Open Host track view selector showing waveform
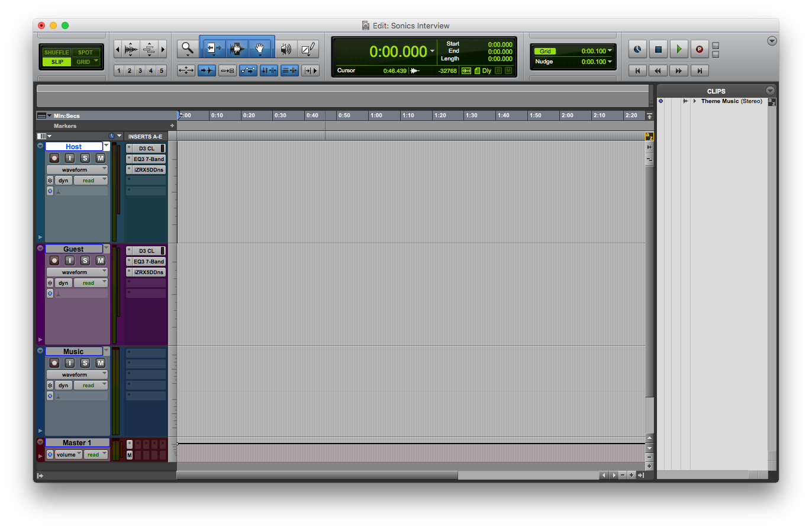Image resolution: width=812 pixels, height=530 pixels. click(x=77, y=170)
